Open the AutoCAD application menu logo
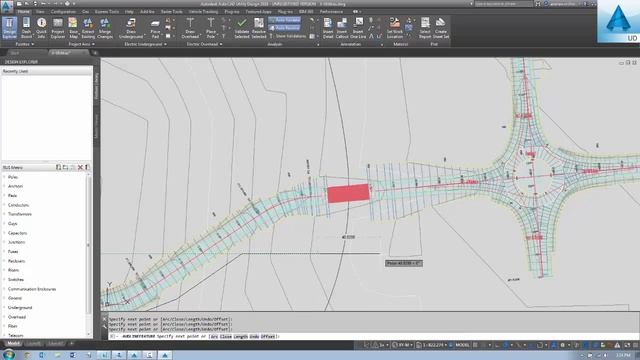Viewport: 640px width, 360px height. [x=7, y=7]
